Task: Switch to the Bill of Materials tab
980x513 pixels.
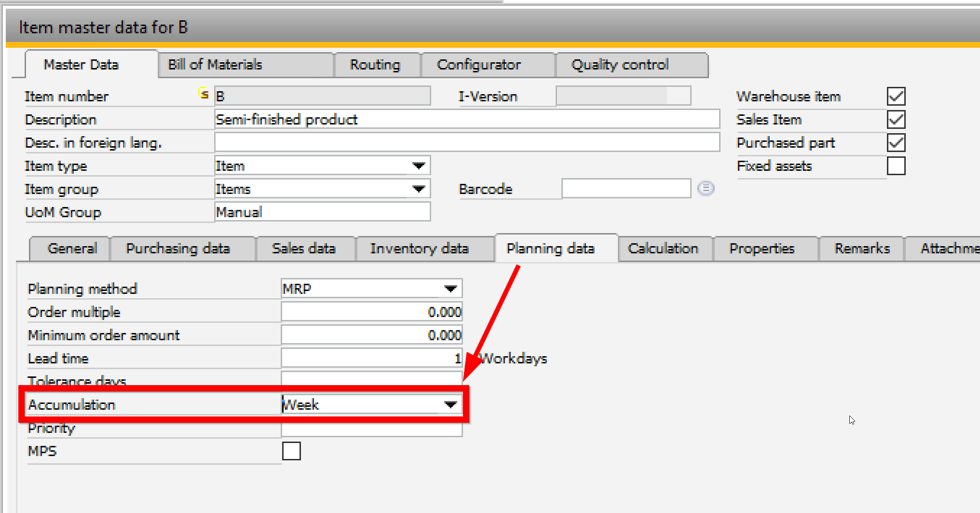Action: click(x=214, y=64)
